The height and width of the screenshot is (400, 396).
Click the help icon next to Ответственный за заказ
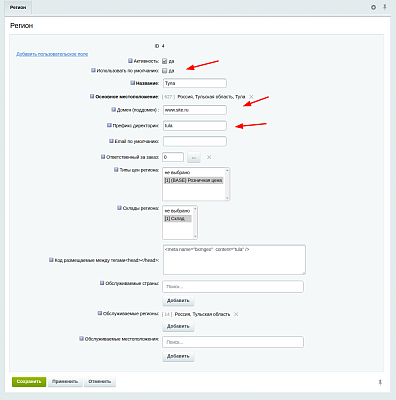pos(103,157)
